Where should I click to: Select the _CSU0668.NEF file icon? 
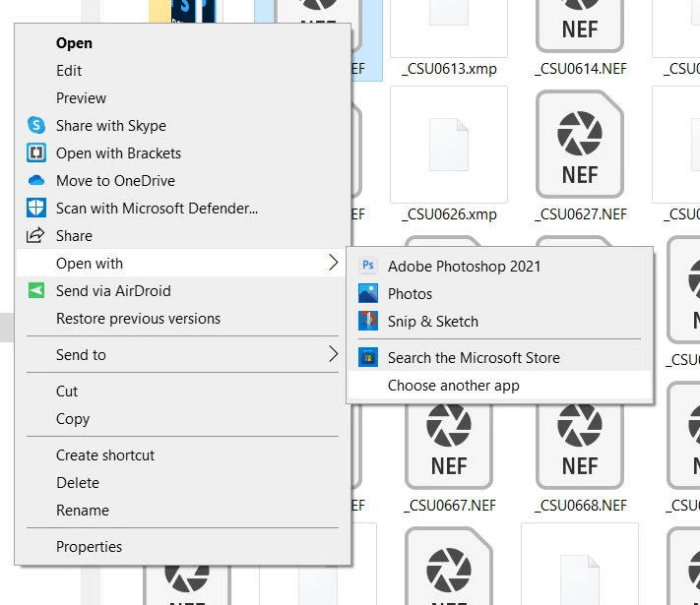pos(580,446)
